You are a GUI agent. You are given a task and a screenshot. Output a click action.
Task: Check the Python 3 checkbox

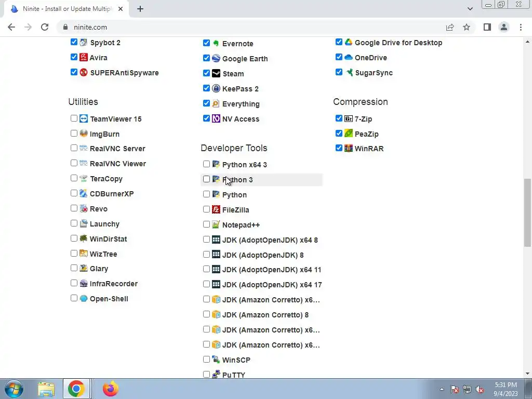point(206,179)
